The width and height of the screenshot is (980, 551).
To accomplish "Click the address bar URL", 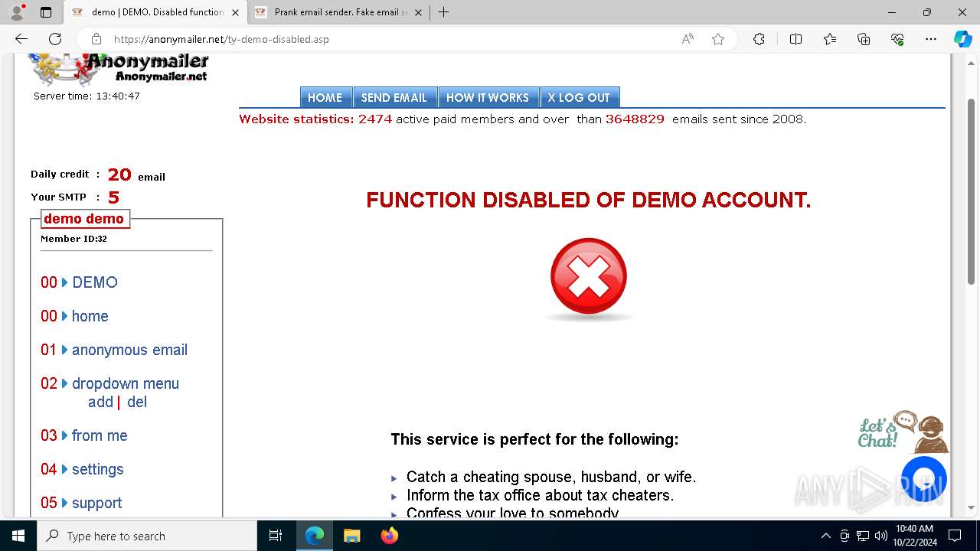I will [x=221, y=39].
